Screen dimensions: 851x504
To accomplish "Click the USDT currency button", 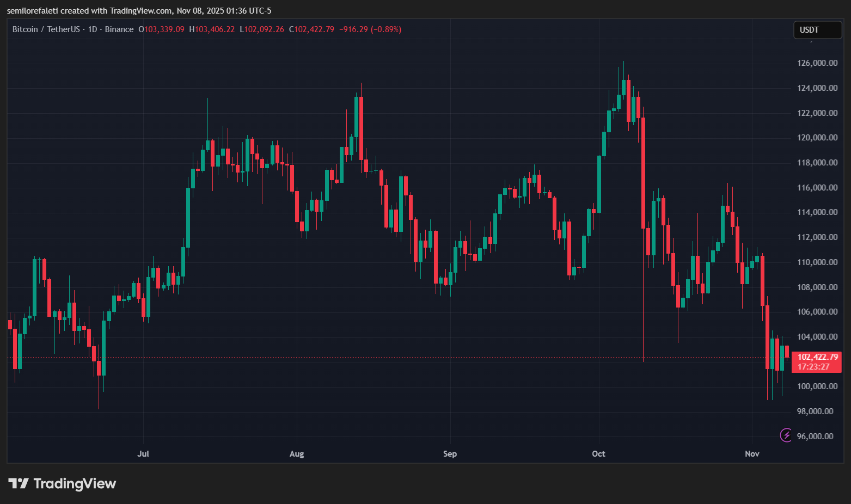I will click(817, 30).
